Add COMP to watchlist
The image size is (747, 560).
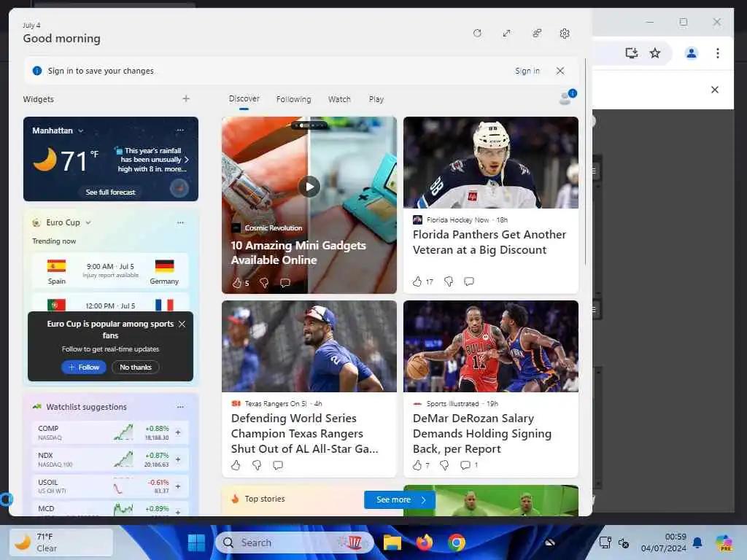tap(178, 432)
